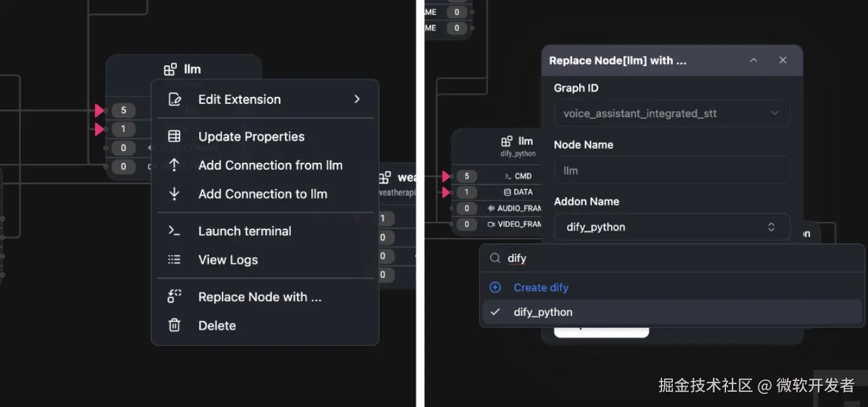
Task: Click the 5 badge next to CMD
Action: tap(467, 176)
